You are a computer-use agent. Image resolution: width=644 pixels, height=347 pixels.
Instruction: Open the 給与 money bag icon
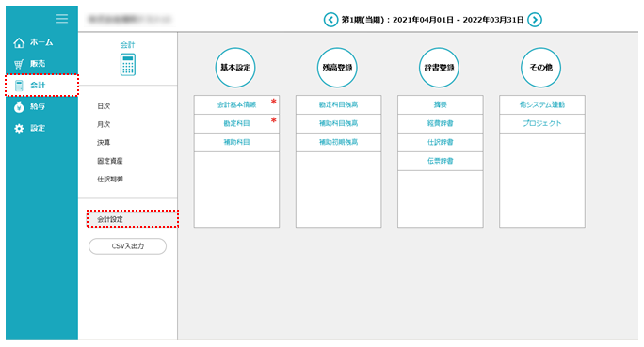(19, 106)
